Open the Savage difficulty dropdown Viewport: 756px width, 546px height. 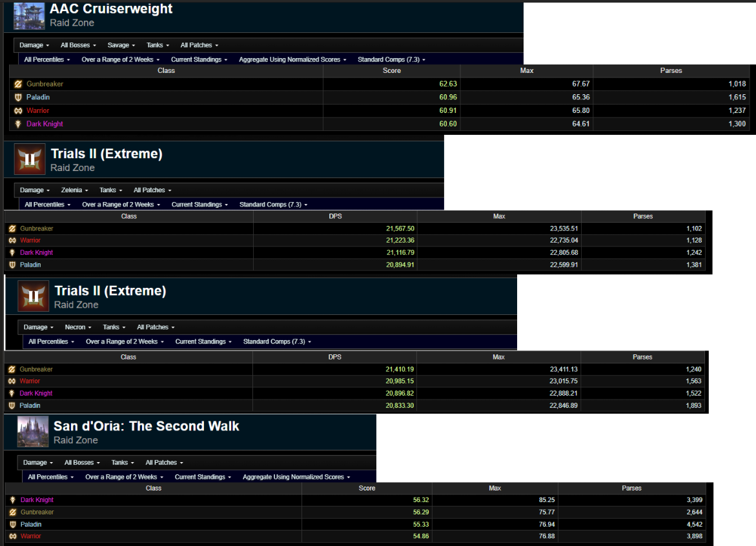(x=121, y=45)
